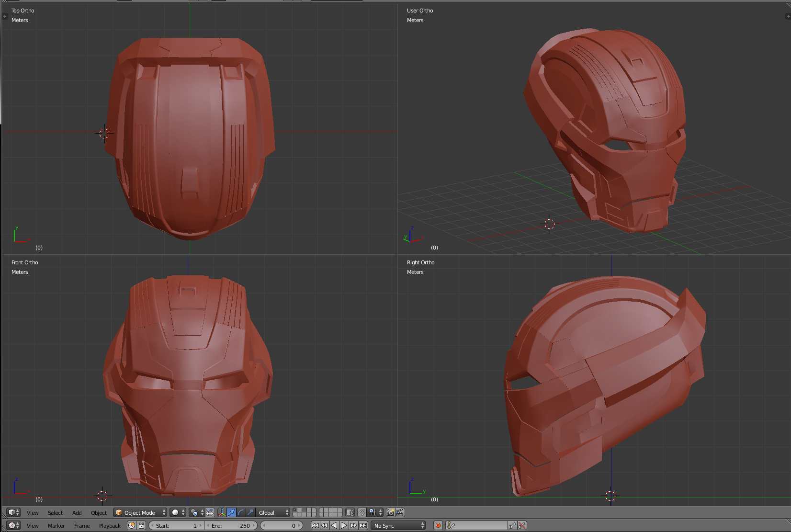Image resolution: width=791 pixels, height=532 pixels.
Task: Open the Object menu
Action: coord(99,513)
